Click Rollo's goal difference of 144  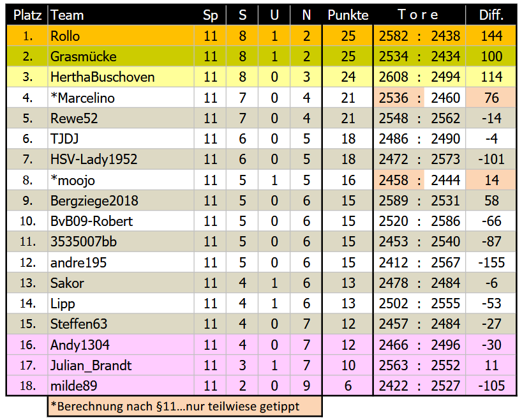point(491,36)
